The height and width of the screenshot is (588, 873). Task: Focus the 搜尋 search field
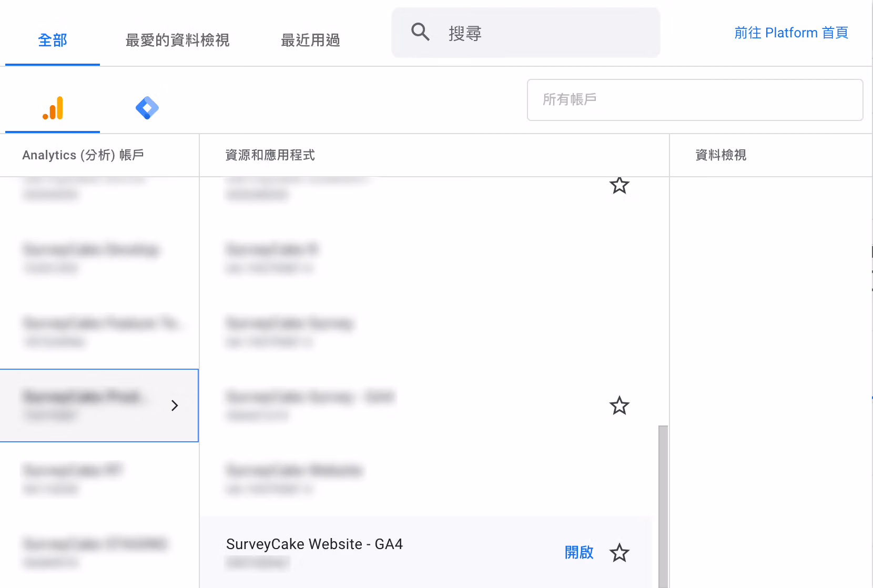pos(526,33)
